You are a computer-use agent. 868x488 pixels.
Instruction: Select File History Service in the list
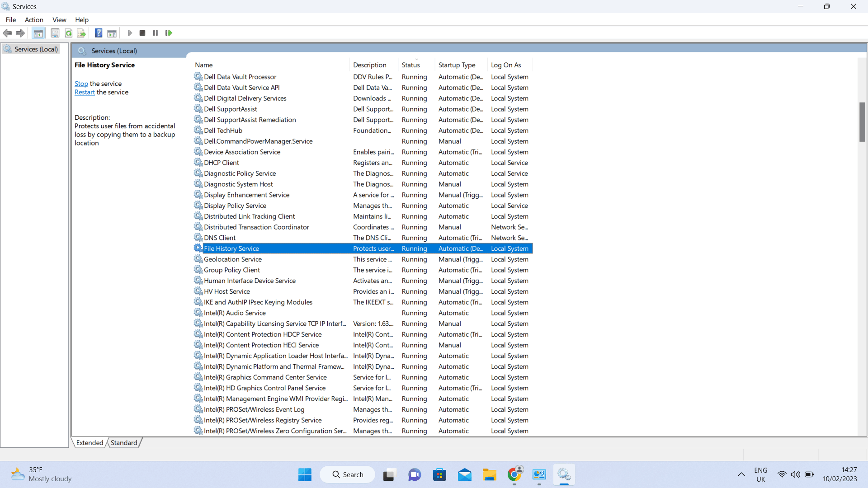pyautogui.click(x=232, y=248)
